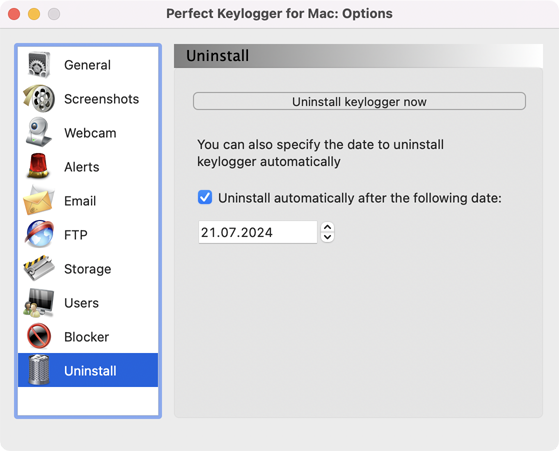Minimize the Options window
Image resolution: width=559 pixels, height=451 pixels.
34,14
